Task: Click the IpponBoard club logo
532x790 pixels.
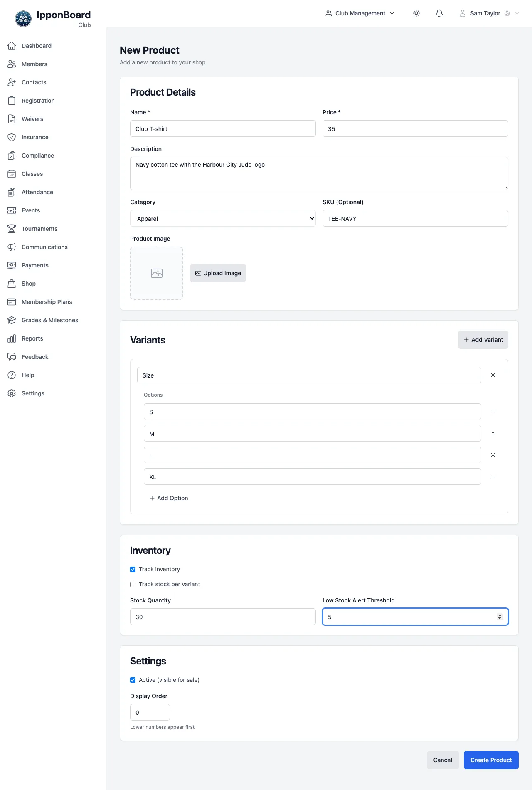Action: (23, 19)
